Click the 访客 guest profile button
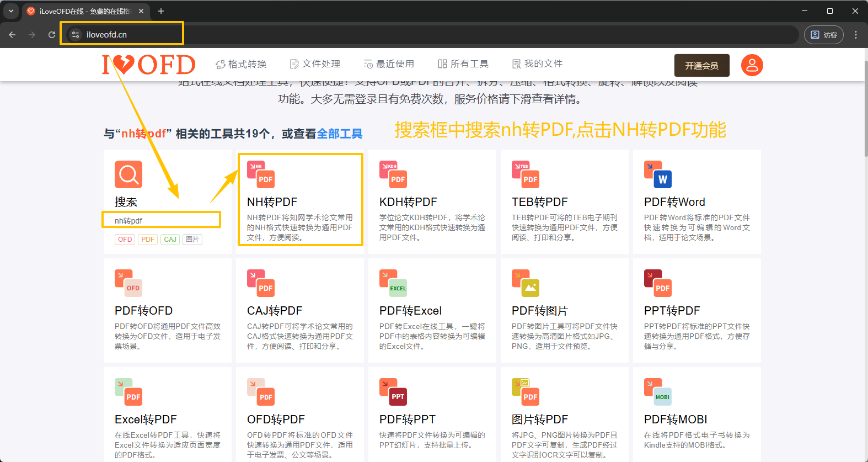This screenshot has width=868, height=462. click(824, 35)
